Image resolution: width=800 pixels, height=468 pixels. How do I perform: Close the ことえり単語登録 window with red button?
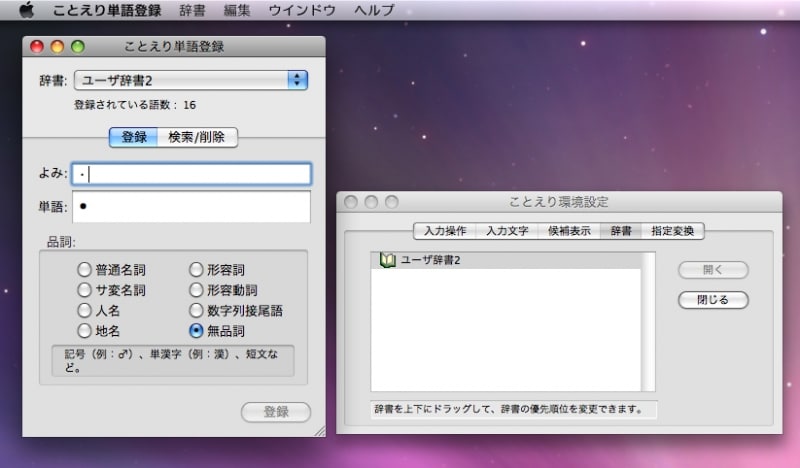(x=37, y=46)
